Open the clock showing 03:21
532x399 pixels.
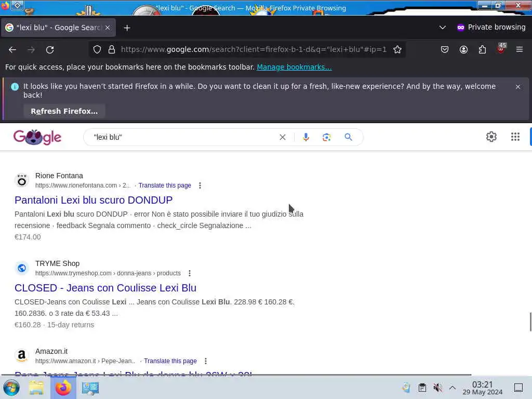pos(483,388)
